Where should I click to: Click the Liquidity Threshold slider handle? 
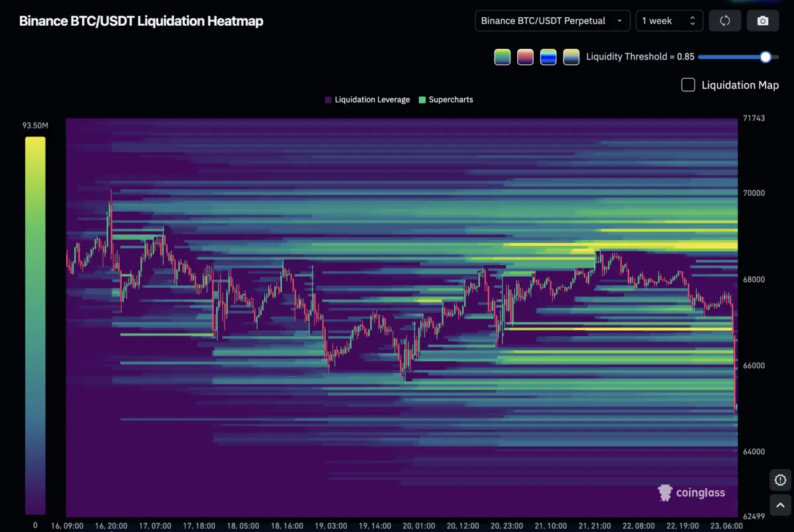[766, 57]
